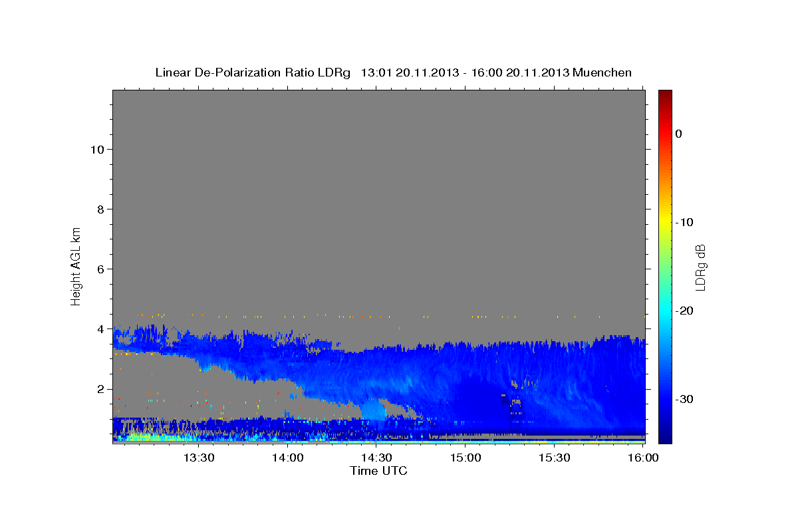This screenshot has height=532, width=798.
Task: Click the 16:00 time tick label
Action: 643,458
